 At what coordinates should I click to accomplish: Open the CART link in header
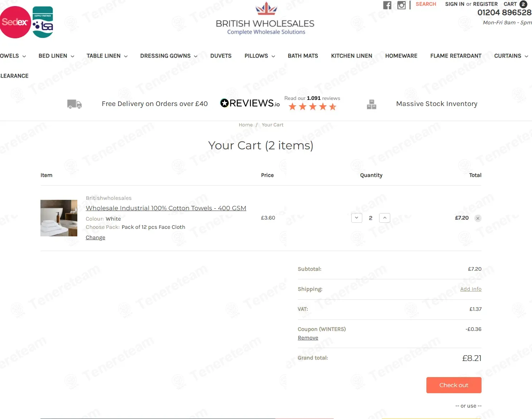click(510, 4)
